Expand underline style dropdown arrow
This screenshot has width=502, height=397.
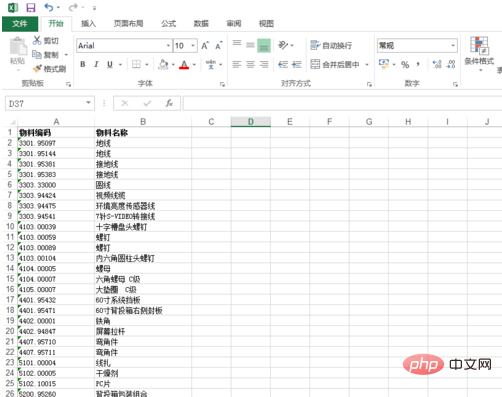pyautogui.click(x=120, y=65)
